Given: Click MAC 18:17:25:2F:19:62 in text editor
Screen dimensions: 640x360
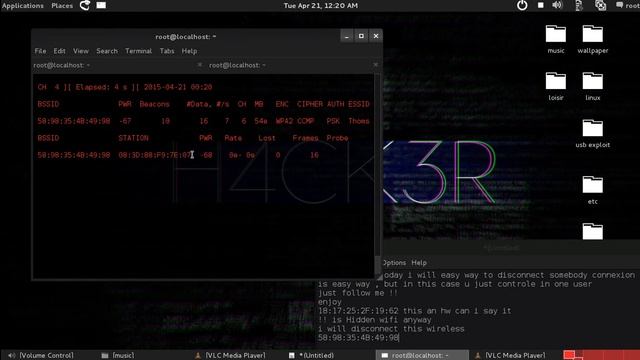Looking at the screenshot, I should (358, 311).
